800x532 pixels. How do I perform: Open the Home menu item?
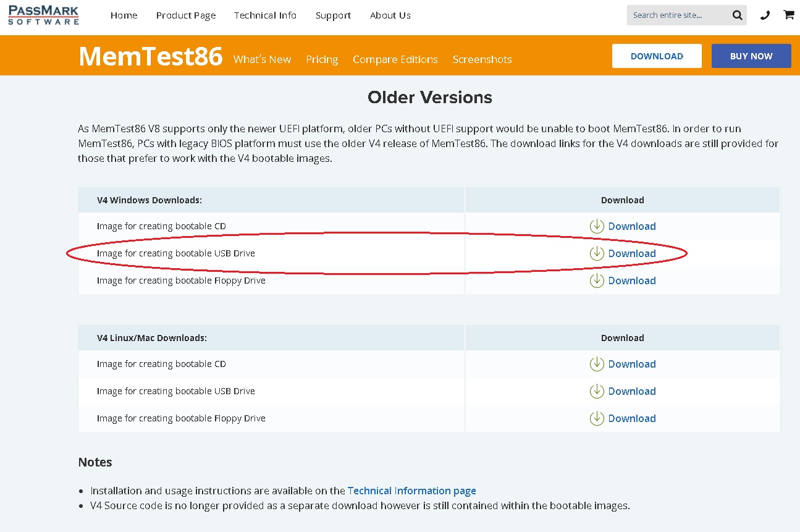124,15
